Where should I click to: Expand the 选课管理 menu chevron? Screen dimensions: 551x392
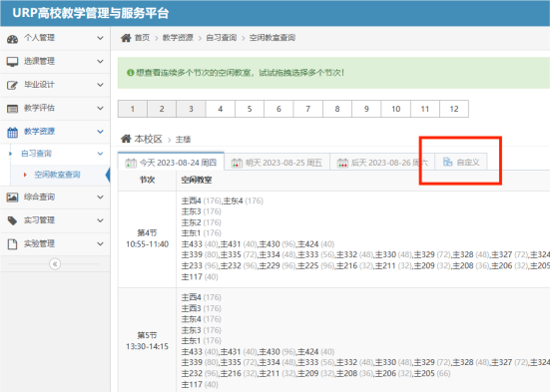coord(100,62)
